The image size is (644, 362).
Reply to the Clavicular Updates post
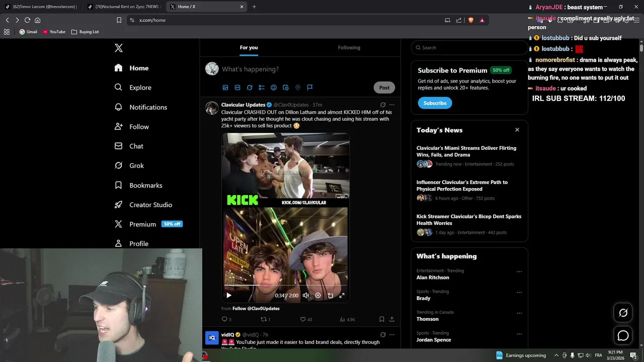(226, 319)
